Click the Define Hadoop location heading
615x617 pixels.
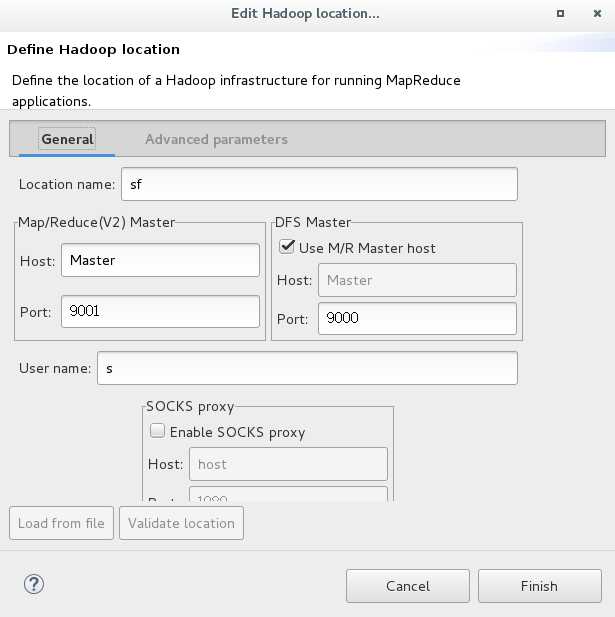tap(93, 50)
